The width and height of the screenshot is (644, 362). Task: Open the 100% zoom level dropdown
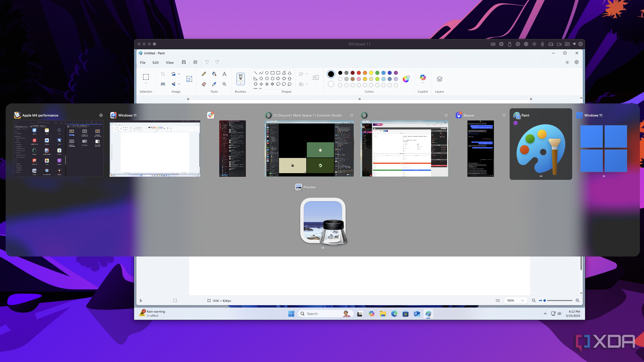(516, 301)
